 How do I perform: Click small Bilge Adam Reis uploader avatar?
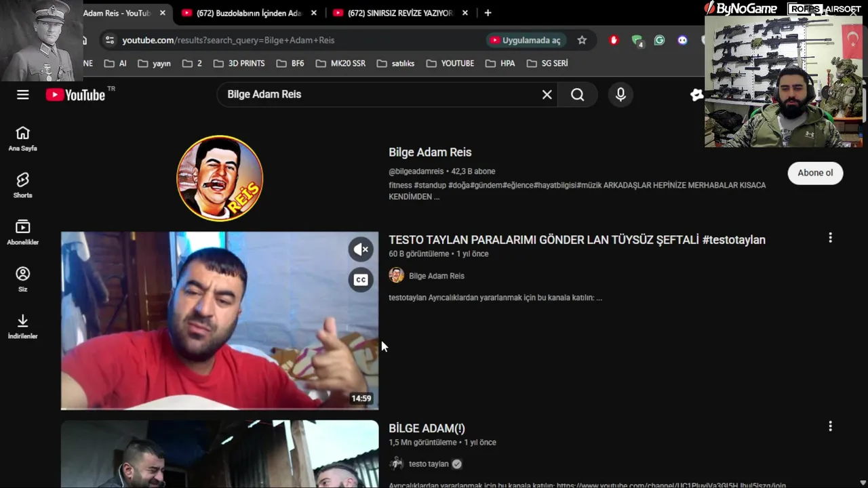click(397, 275)
